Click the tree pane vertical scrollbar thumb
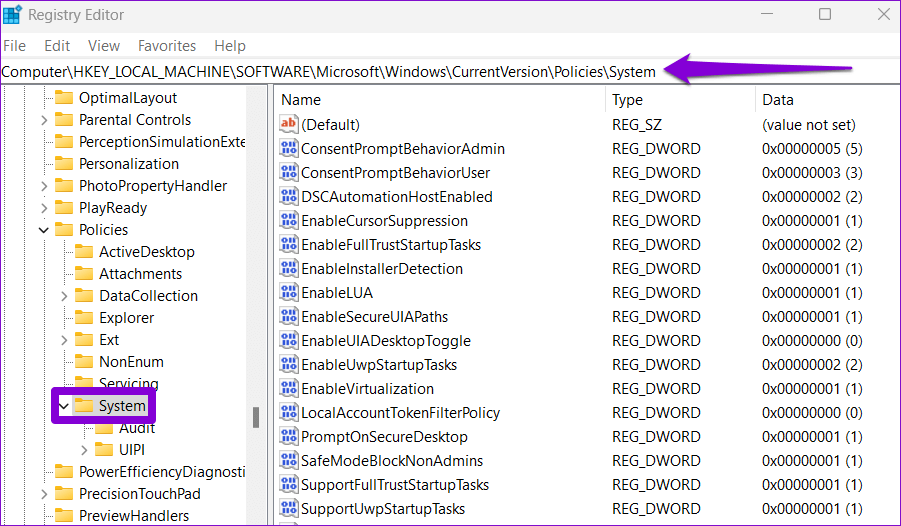 (256, 417)
